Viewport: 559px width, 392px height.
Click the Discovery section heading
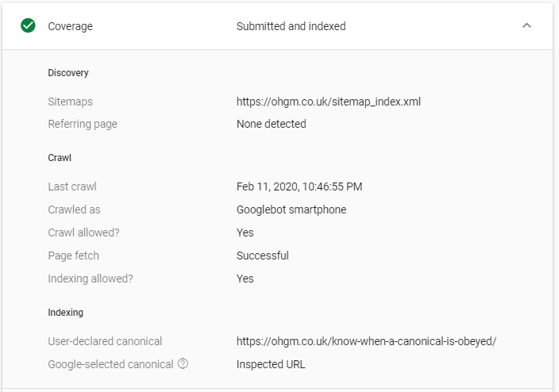[68, 73]
